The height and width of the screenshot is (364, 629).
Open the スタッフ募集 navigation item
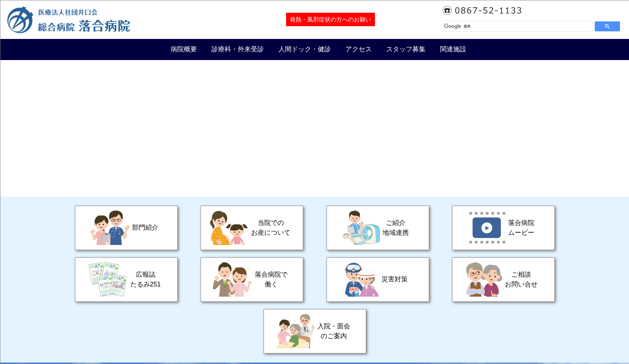406,49
